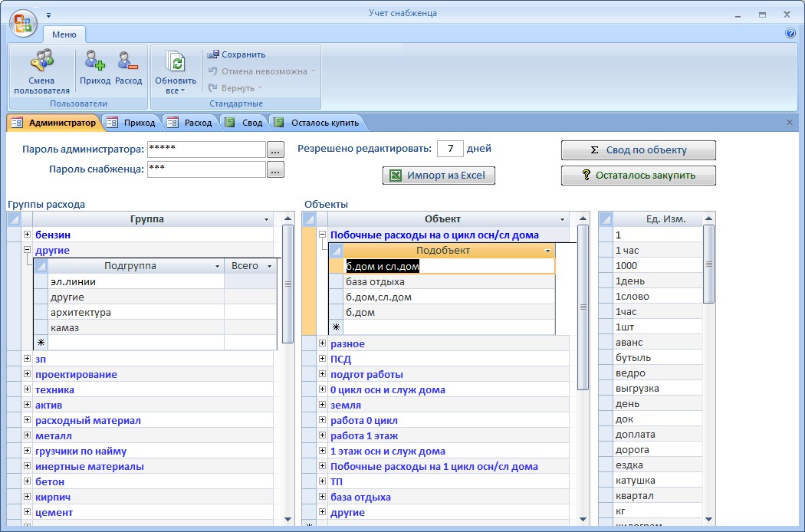
Task: Click the Расход ribbon icon
Action: (x=128, y=61)
